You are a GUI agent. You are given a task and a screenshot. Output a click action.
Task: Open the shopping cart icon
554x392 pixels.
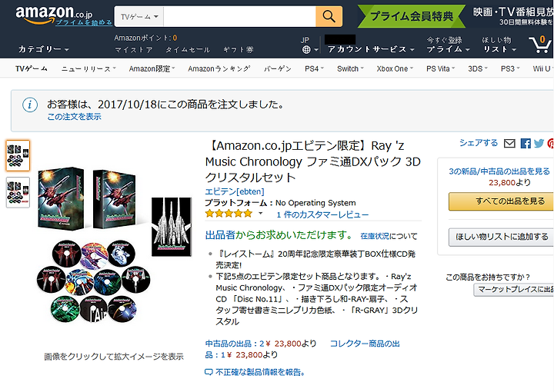540,45
